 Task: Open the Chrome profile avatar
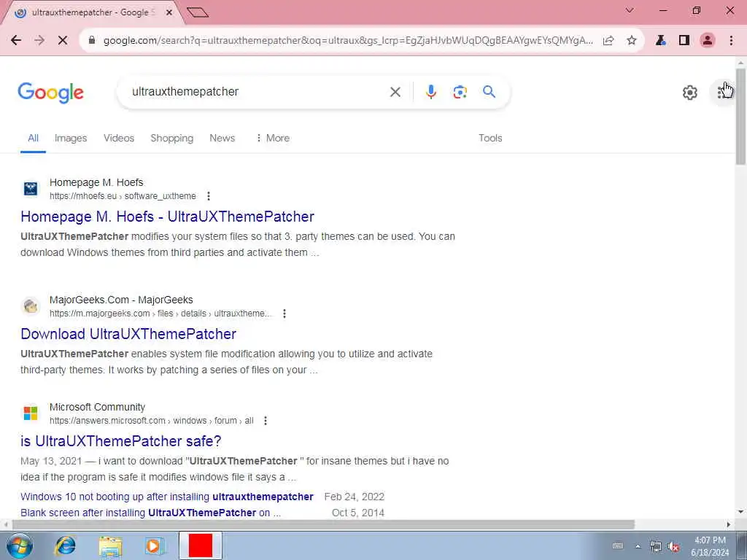pyautogui.click(x=708, y=41)
